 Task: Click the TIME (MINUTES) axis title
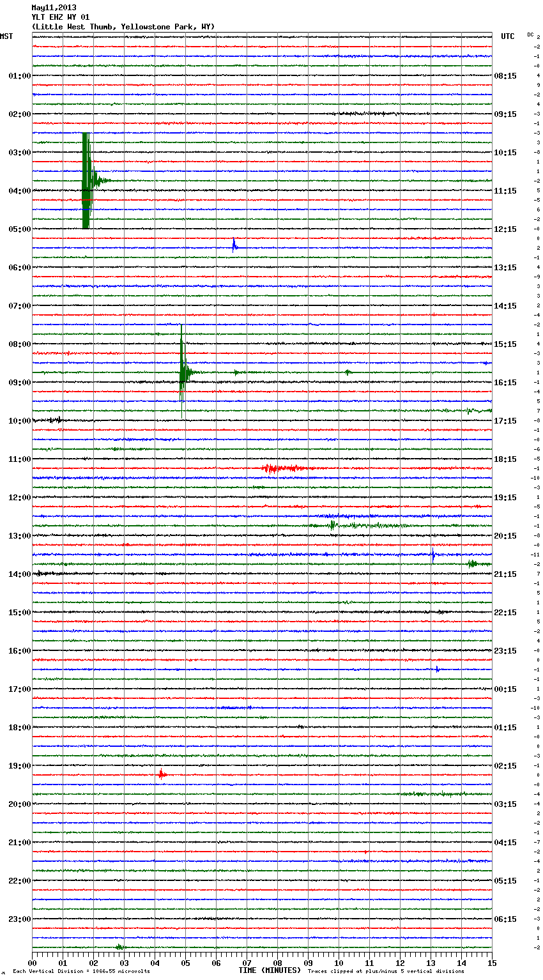tap(270, 970)
